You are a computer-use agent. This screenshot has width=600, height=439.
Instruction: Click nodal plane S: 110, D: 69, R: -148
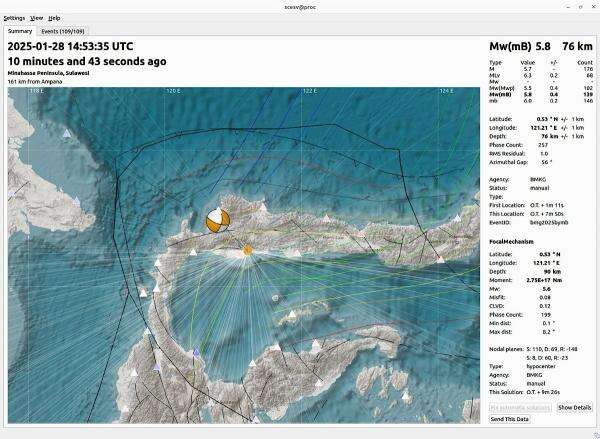pyautogui.click(x=552, y=349)
